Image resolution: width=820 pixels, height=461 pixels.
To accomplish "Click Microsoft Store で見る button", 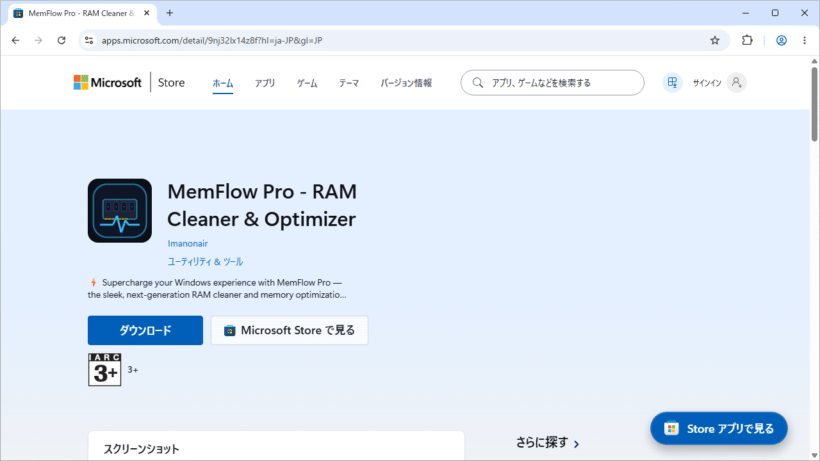I will click(290, 330).
